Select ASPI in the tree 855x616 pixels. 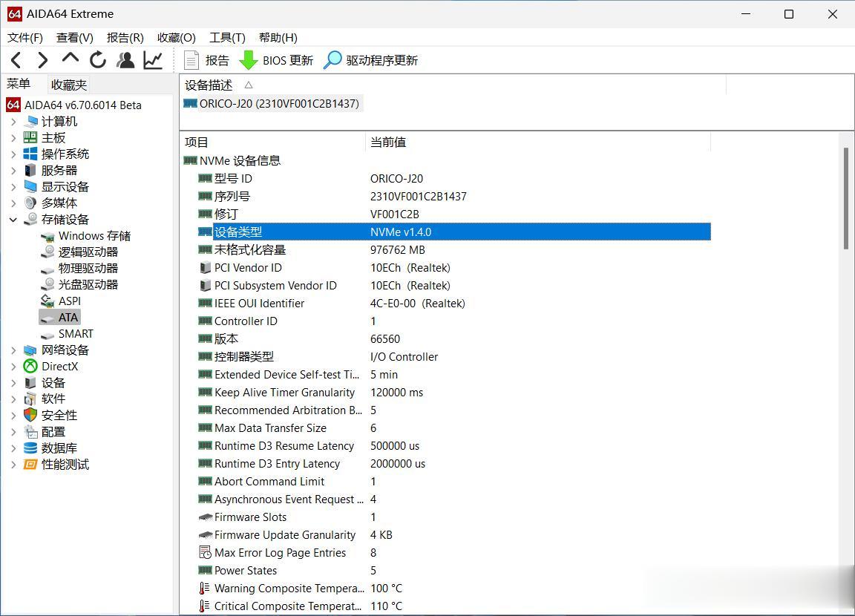[x=70, y=301]
